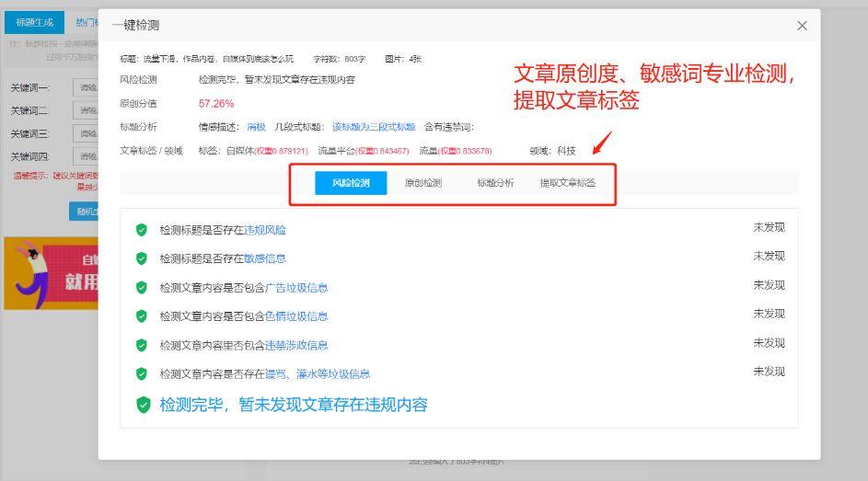Switch to the 原创检测 tab

pyautogui.click(x=423, y=183)
